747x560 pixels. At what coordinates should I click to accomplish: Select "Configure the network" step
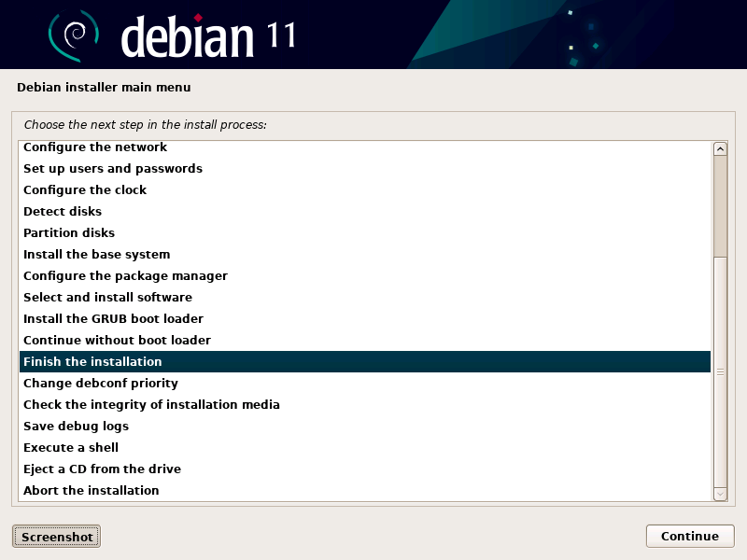(x=365, y=147)
